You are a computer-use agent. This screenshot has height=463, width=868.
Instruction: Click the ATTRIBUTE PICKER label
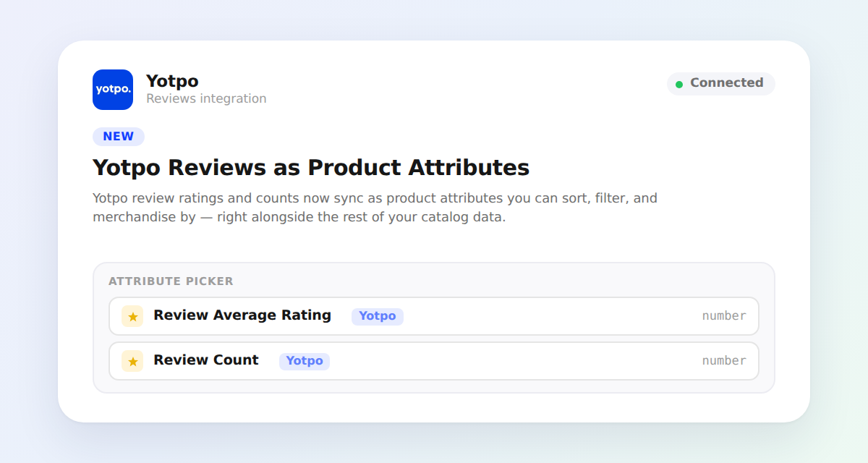171,281
